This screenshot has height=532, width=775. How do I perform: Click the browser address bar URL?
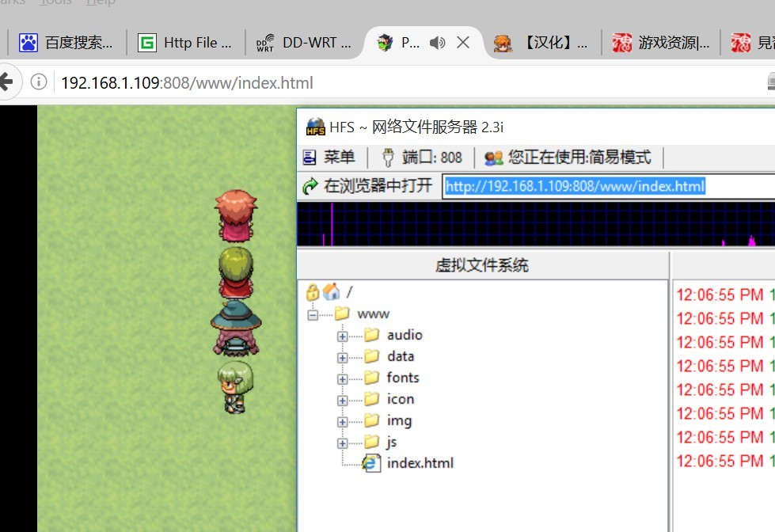(188, 82)
